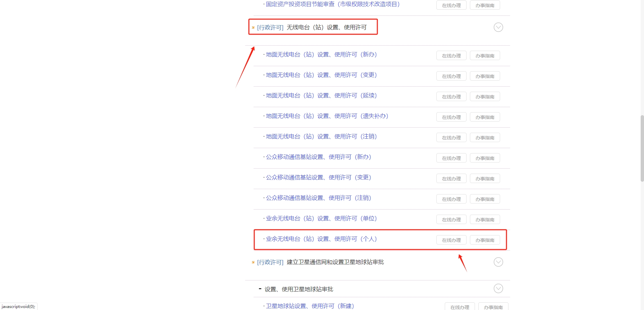Click 在线办理 for 卫星地球站（新建）
644x310 pixels.
(460, 307)
